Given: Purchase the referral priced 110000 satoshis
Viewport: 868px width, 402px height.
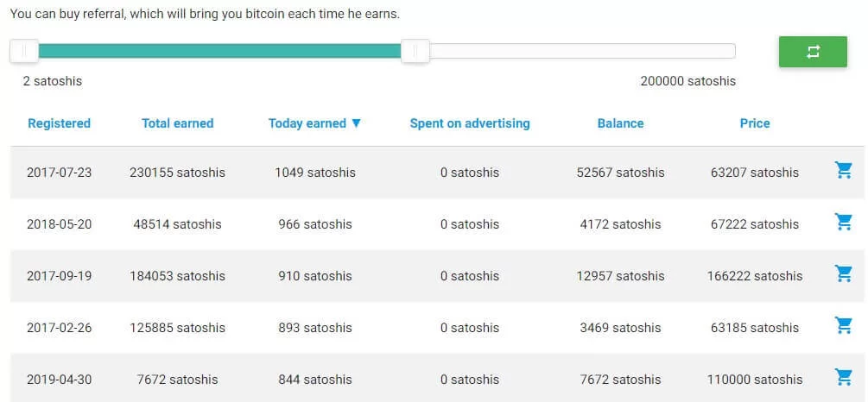Looking at the screenshot, I should (x=843, y=378).
